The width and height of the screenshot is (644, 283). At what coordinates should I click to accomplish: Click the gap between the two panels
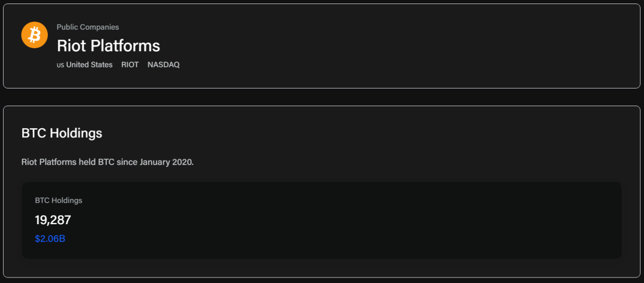tap(322, 97)
